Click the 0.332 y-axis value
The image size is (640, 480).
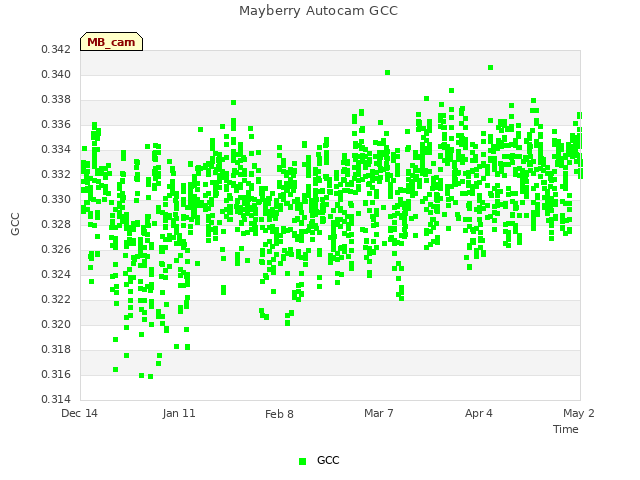point(56,175)
